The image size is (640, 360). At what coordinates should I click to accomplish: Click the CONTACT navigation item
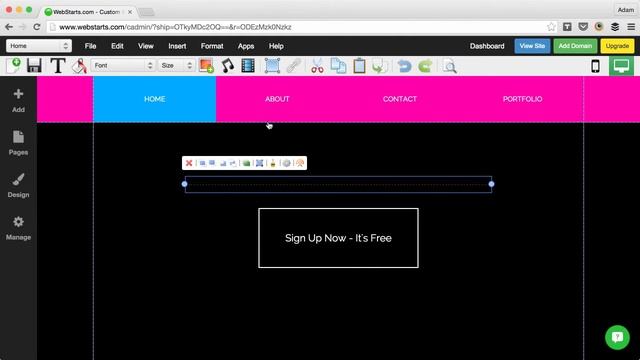click(x=400, y=99)
